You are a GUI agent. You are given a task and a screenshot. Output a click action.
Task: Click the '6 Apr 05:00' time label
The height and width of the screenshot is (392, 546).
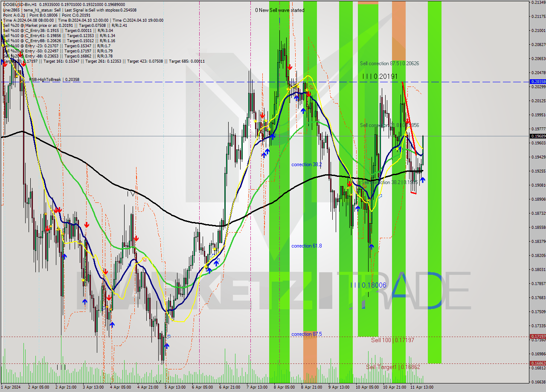(x=202, y=387)
